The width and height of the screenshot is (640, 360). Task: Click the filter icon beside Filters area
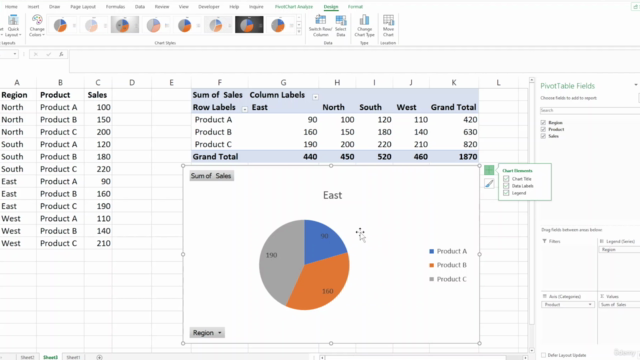(544, 241)
